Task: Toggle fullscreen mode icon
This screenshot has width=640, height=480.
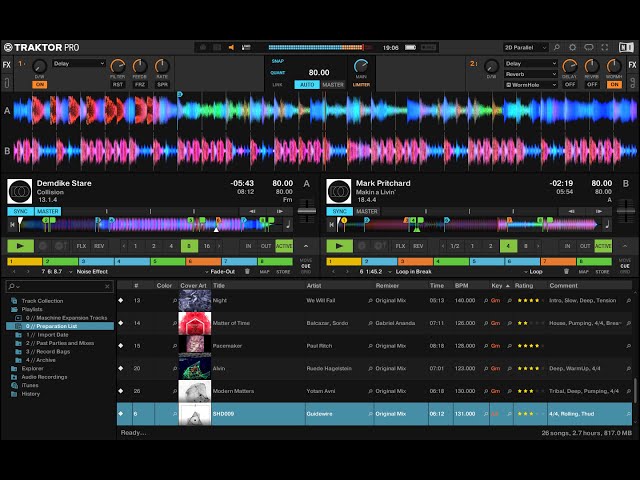Action: (605, 47)
